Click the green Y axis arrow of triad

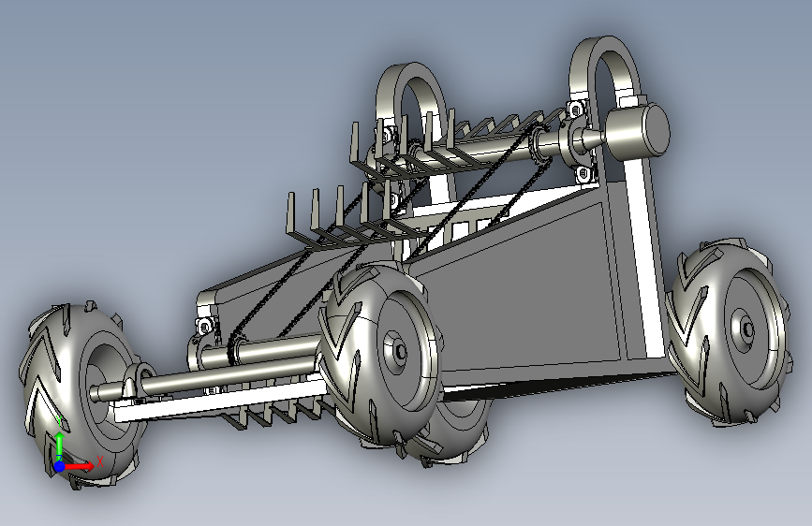(x=60, y=445)
